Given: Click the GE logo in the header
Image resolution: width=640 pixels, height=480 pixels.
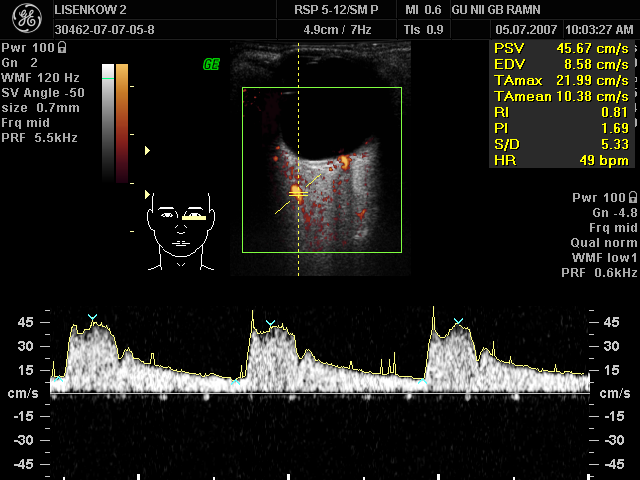Looking at the screenshot, I should click(x=27, y=18).
